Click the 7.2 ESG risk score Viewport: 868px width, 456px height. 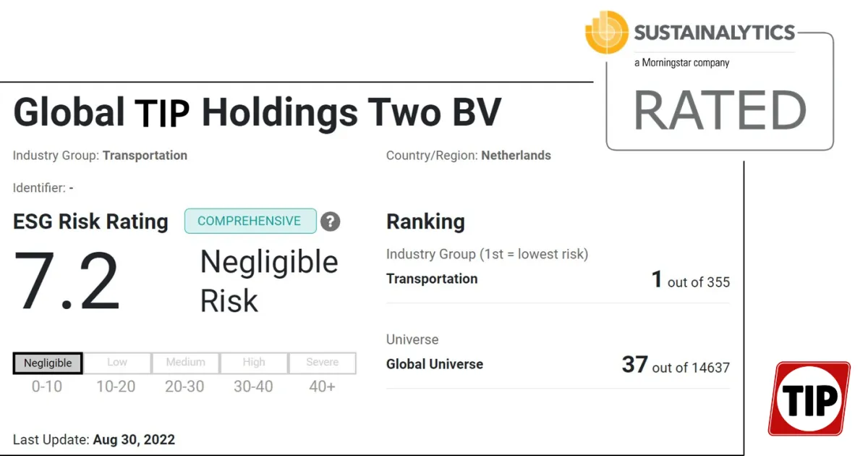click(x=67, y=282)
